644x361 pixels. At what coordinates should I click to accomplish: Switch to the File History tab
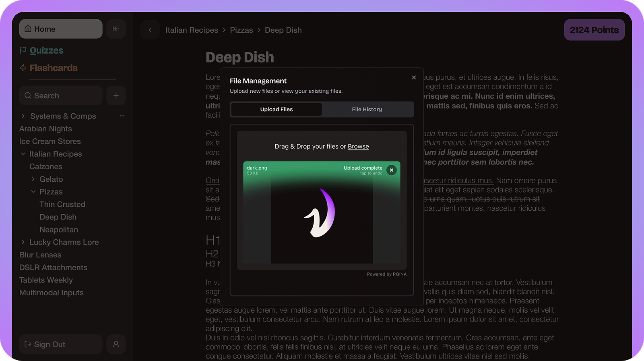click(x=367, y=109)
